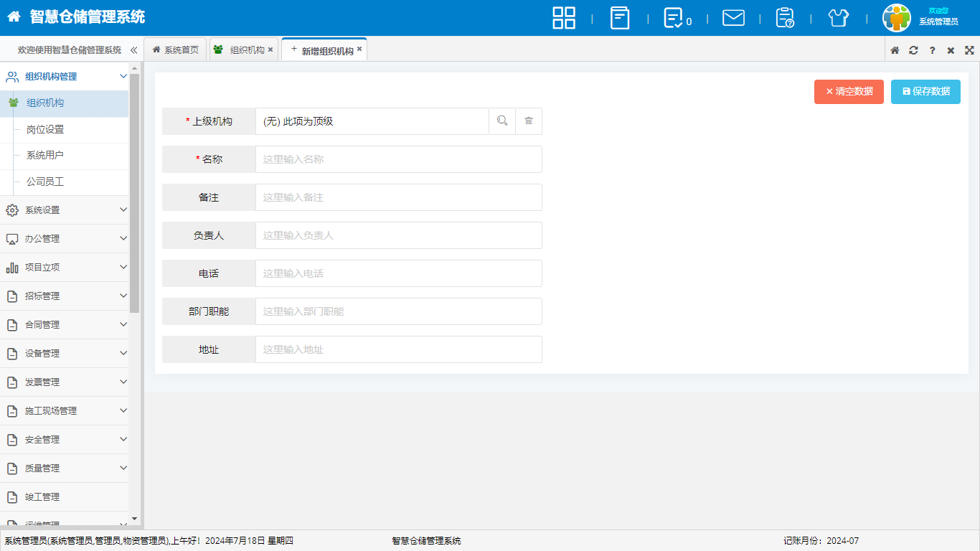Open the mail envelope icon
The width and height of the screenshot is (980, 551).
tap(733, 18)
